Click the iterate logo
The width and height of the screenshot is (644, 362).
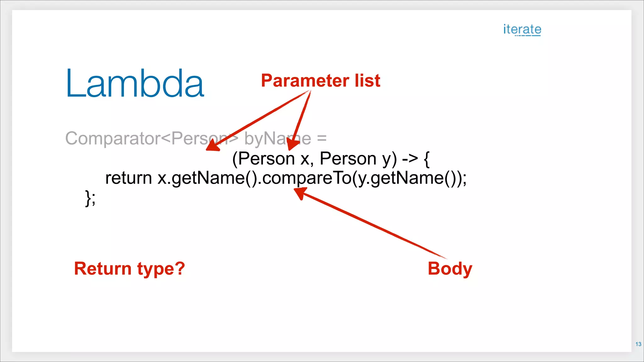pos(522,30)
